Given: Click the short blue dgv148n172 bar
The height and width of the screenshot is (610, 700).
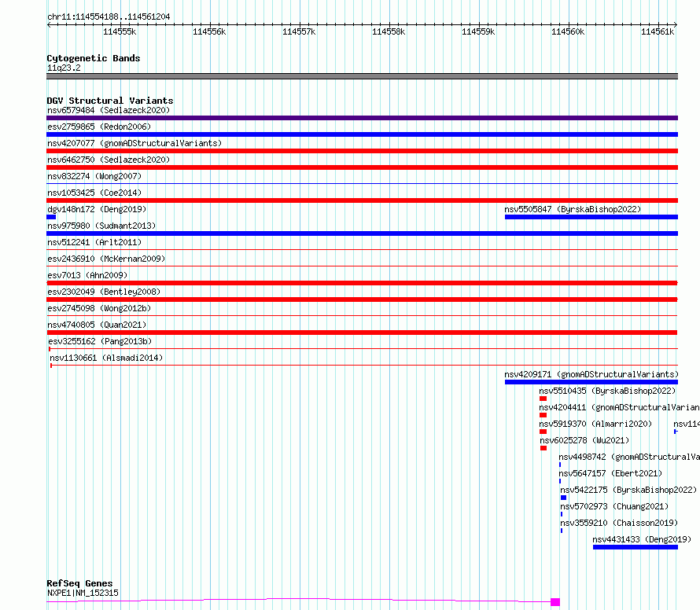Looking at the screenshot, I should pyautogui.click(x=51, y=217).
